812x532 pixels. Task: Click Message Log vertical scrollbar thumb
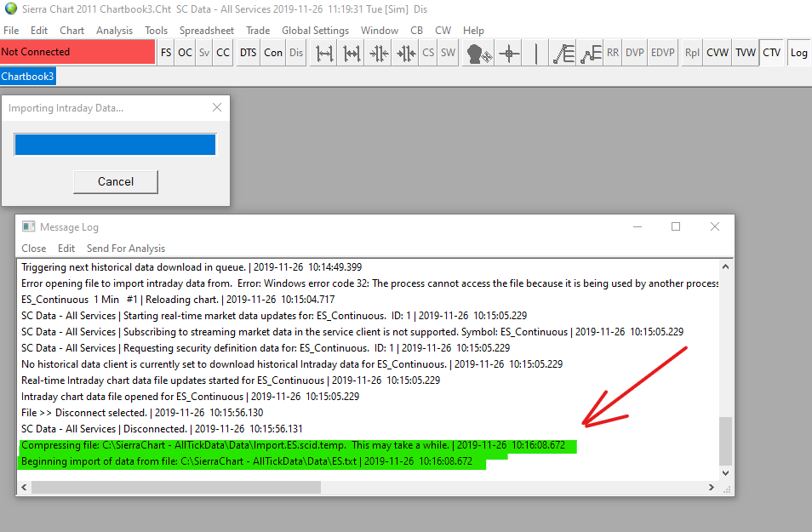pyautogui.click(x=725, y=441)
